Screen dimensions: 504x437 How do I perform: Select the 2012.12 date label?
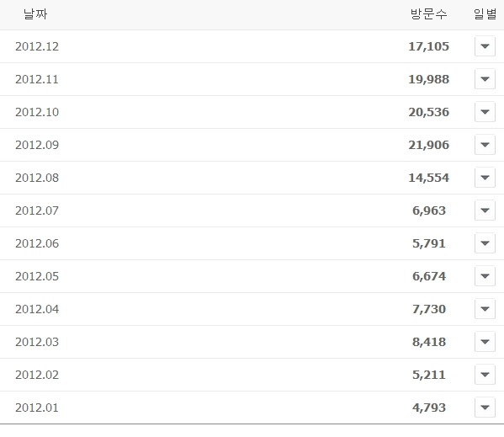pos(37,46)
